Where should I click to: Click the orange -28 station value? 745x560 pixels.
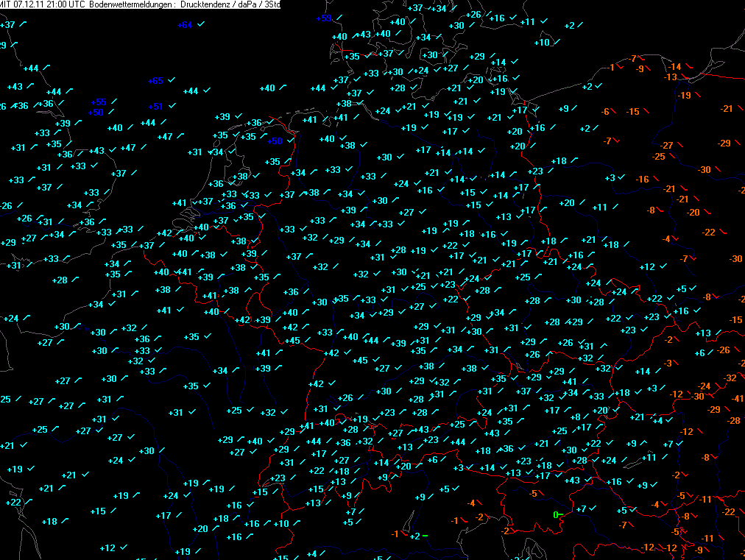733,421
